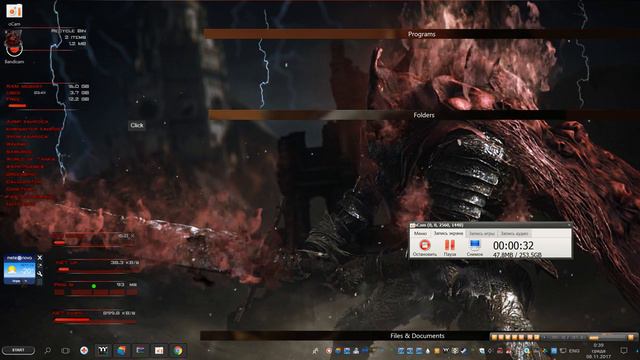
Task: Open weather gadget settings wrench
Action: (40, 273)
